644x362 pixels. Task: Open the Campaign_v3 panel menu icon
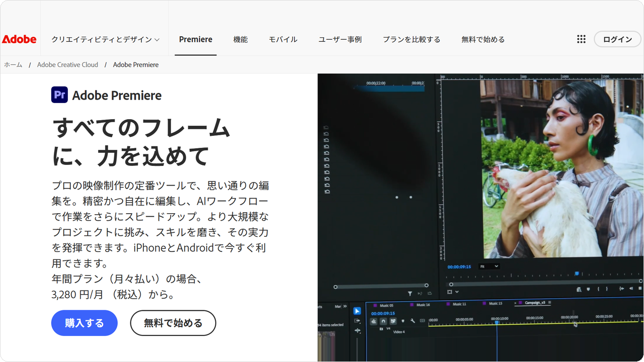549,302
